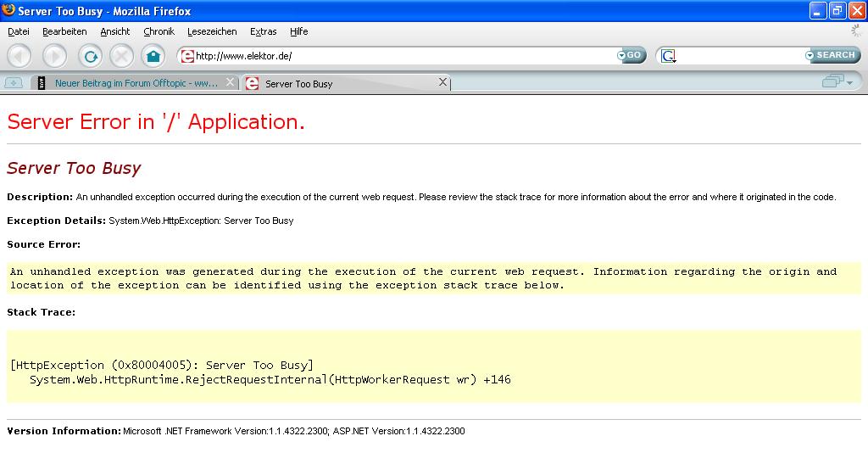Click the "[HttpException (0x80004005): Server Too Busy]" line

pyautogui.click(x=162, y=365)
